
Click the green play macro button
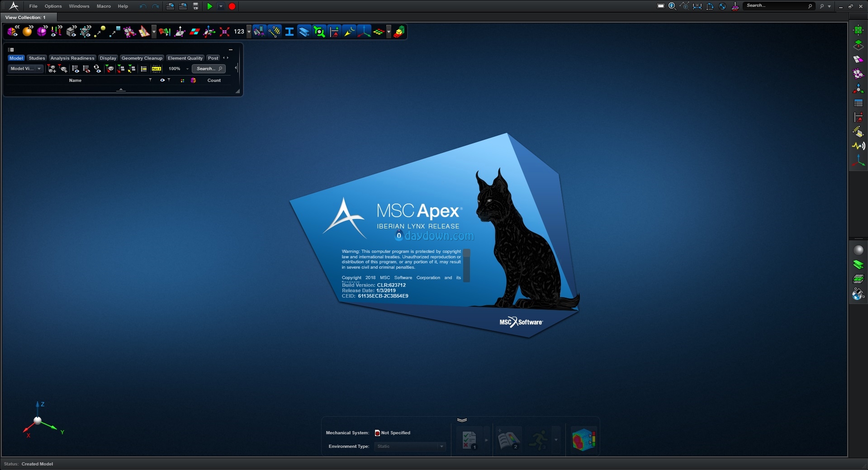pos(209,6)
